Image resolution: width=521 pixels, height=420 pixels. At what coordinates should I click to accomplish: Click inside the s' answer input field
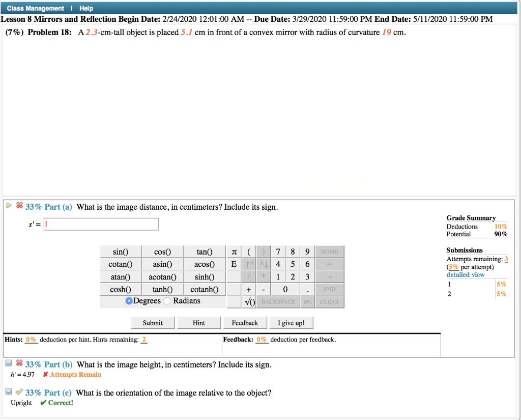pos(100,223)
